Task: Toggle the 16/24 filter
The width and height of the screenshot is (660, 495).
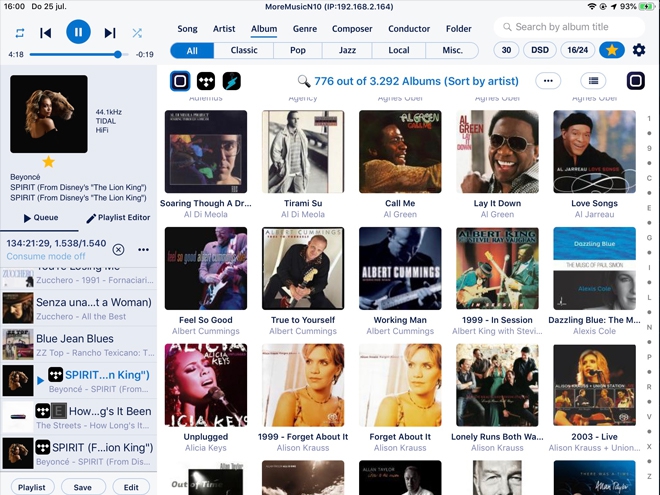Action: (578, 50)
